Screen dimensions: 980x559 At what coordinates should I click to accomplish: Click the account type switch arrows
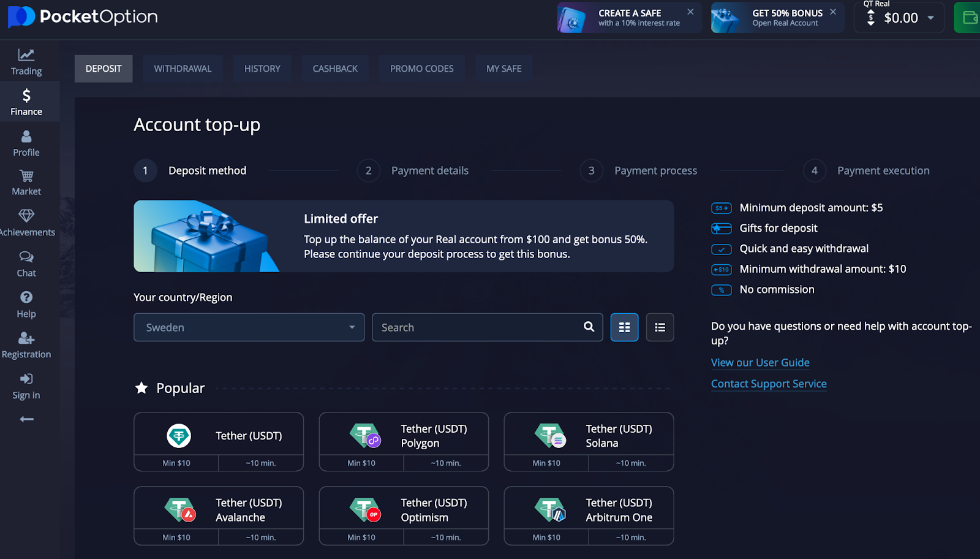(871, 18)
